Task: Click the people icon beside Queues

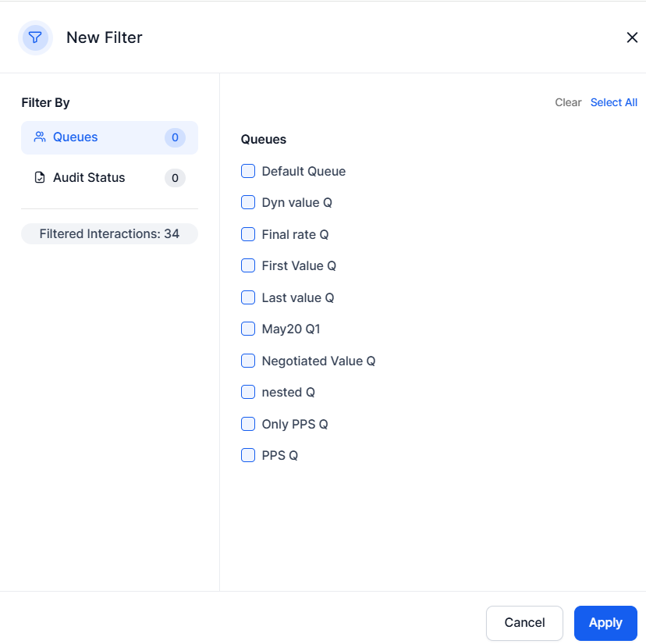Action: pyautogui.click(x=38, y=137)
